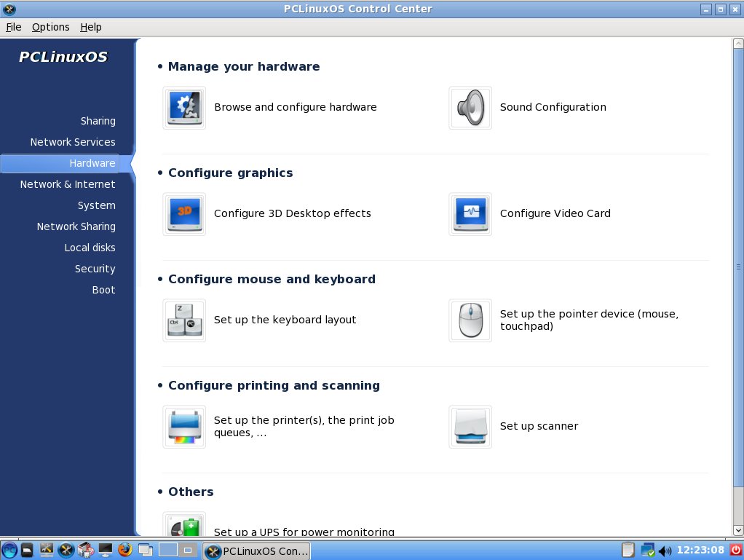The width and height of the screenshot is (744, 560).
Task: Click the network status tray icon
Action: point(647,550)
